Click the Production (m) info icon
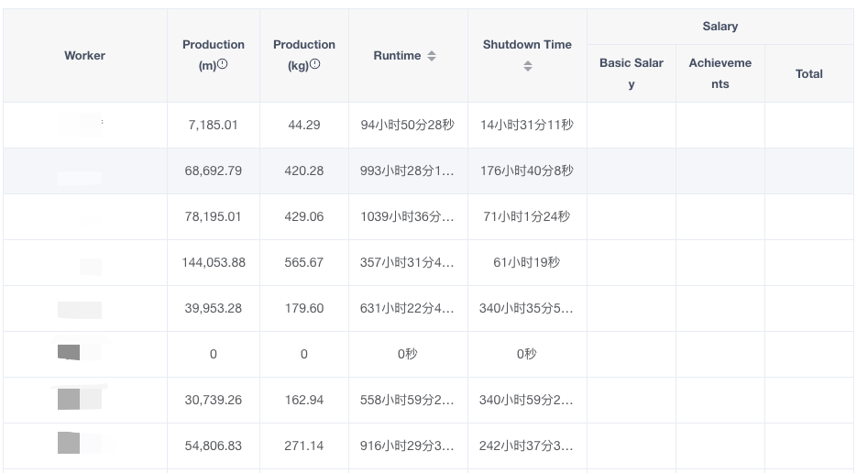This screenshot has width=868, height=473. point(223,64)
